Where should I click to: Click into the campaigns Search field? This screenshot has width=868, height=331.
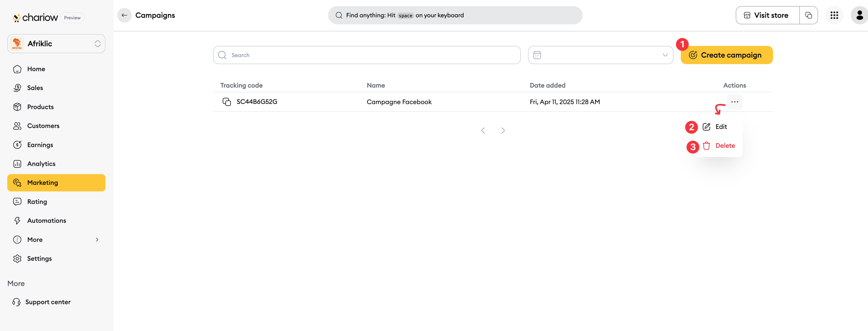tap(367, 55)
